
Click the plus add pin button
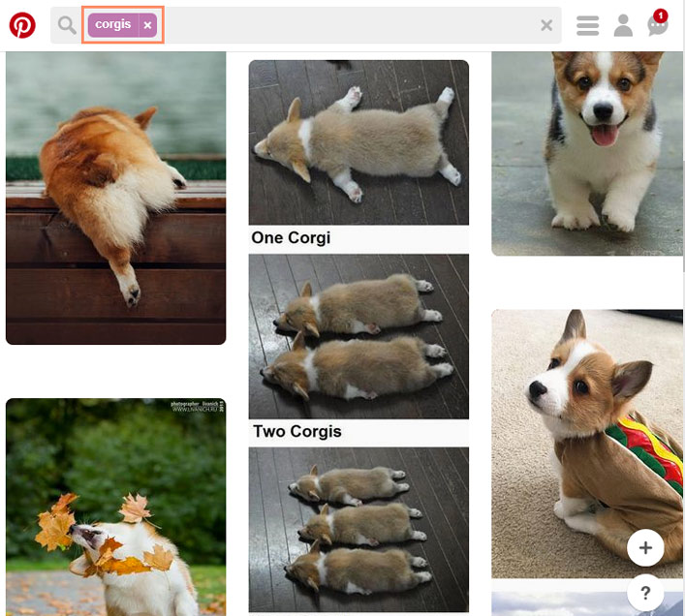click(645, 548)
